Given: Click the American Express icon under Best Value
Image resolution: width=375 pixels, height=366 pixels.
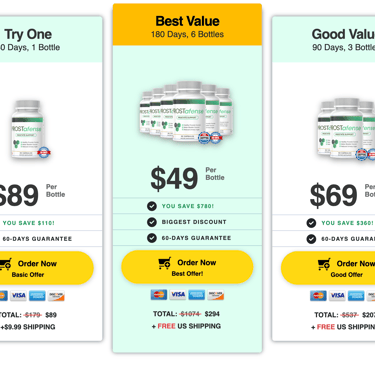Looking at the screenshot, I should coord(197,295).
